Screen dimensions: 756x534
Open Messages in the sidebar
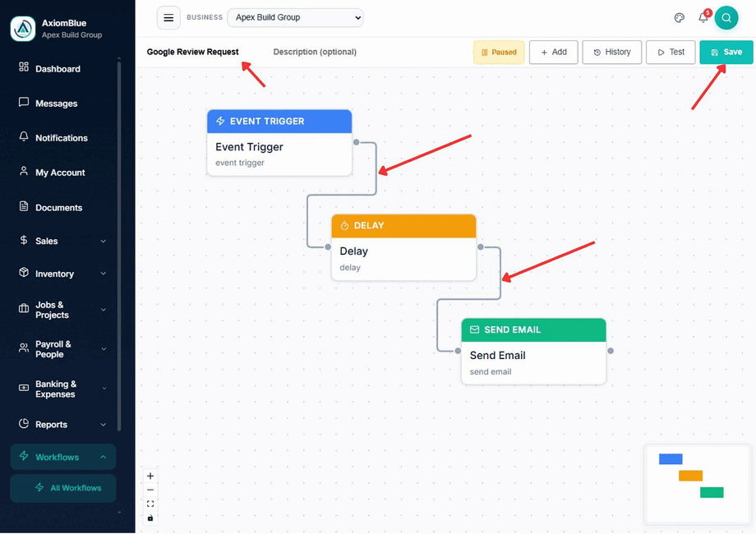[x=56, y=104]
